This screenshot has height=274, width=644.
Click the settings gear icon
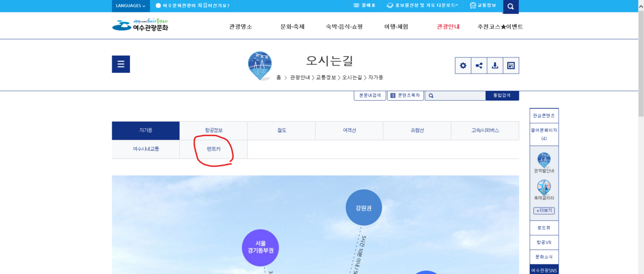463,65
